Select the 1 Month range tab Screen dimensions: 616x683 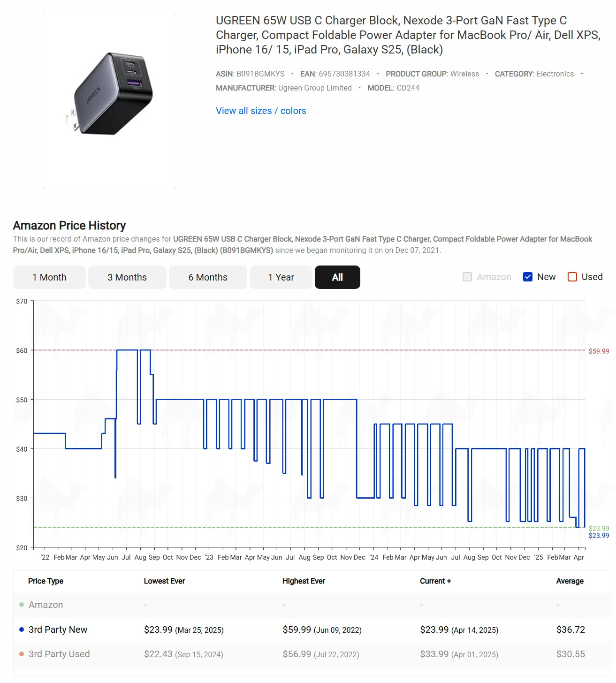click(x=49, y=277)
